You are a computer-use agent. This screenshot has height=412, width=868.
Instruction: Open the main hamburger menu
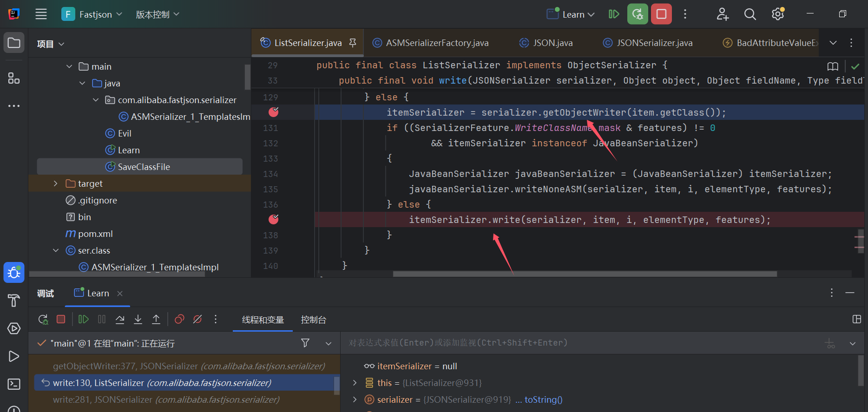pyautogui.click(x=41, y=14)
